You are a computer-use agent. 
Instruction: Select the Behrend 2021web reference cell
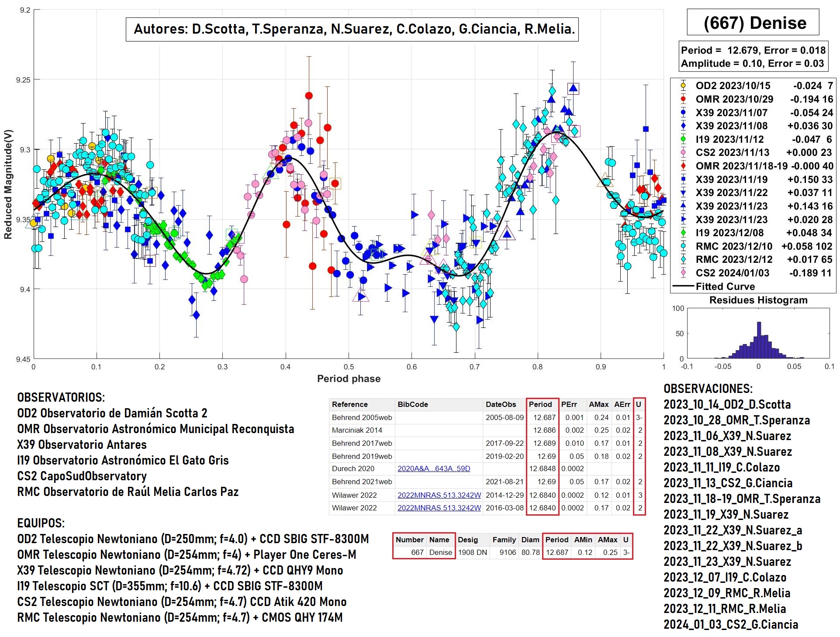362,482
